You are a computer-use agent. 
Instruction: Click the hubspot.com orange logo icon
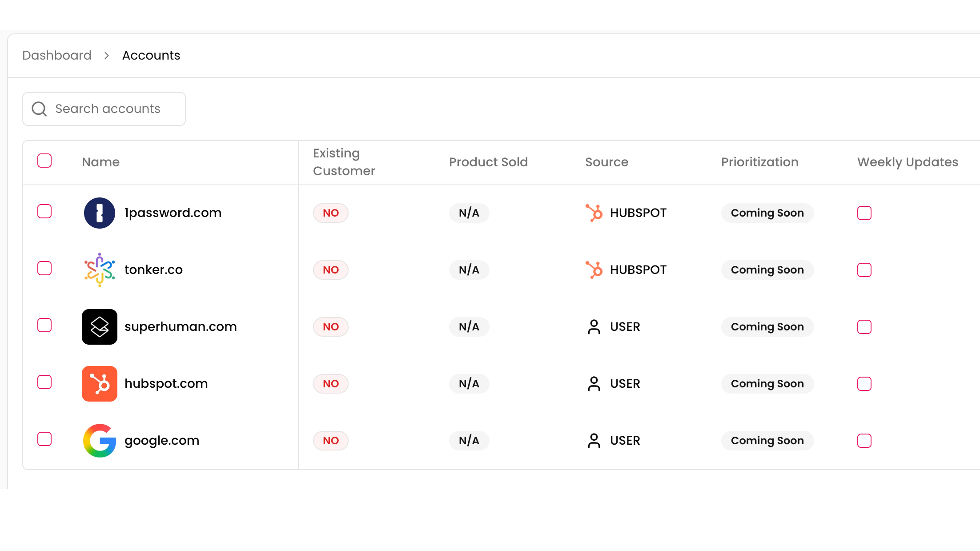pos(100,384)
